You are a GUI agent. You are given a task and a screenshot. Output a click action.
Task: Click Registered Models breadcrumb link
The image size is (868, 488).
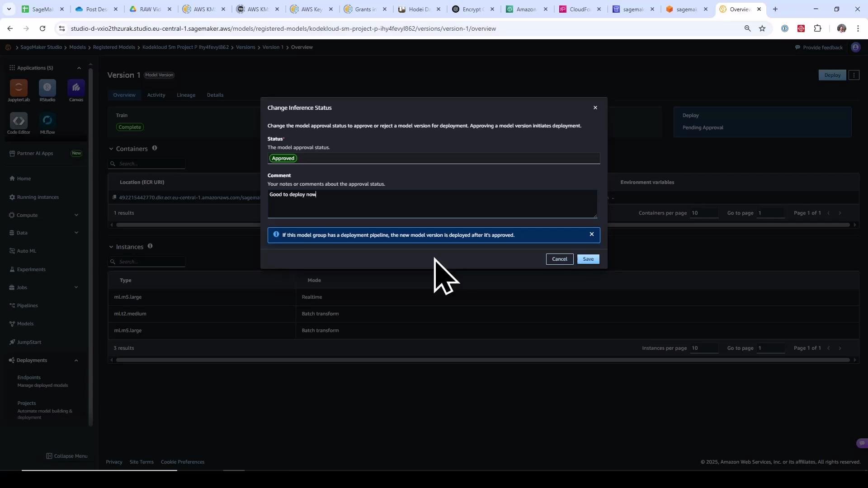click(x=114, y=47)
